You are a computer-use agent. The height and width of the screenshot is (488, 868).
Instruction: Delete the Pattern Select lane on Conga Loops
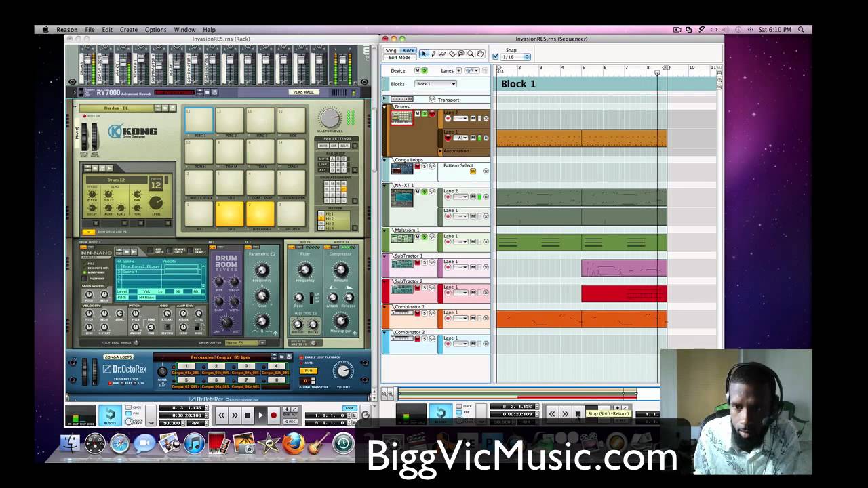486,171
